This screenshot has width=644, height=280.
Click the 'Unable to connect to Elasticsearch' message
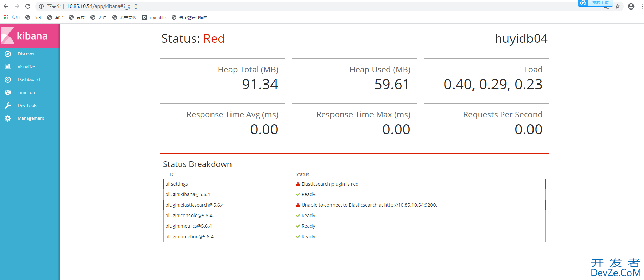click(x=369, y=205)
